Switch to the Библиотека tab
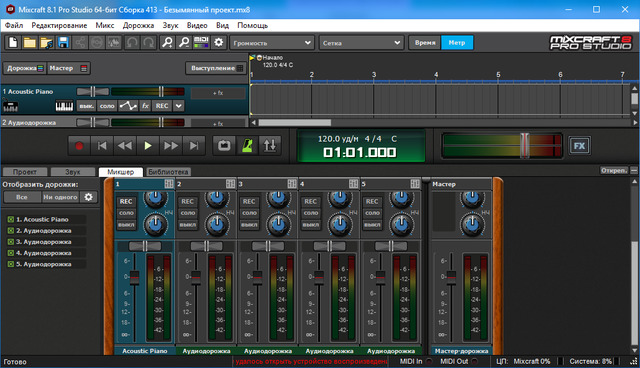640x368 pixels. [x=168, y=172]
